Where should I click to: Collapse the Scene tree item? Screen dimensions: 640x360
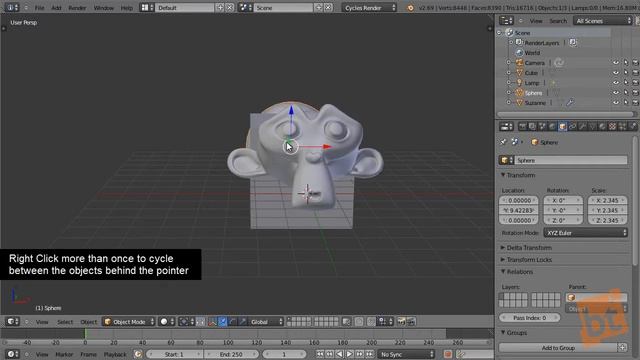tap(500, 33)
